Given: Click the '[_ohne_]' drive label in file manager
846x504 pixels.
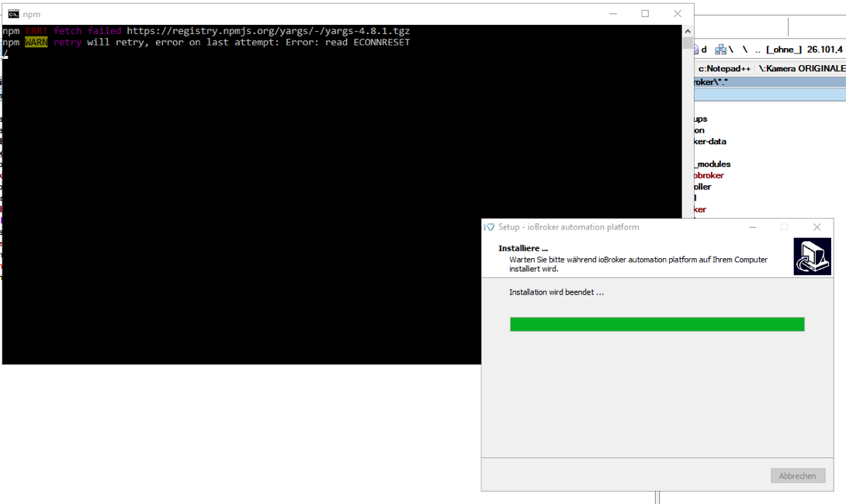Looking at the screenshot, I should click(x=784, y=50).
